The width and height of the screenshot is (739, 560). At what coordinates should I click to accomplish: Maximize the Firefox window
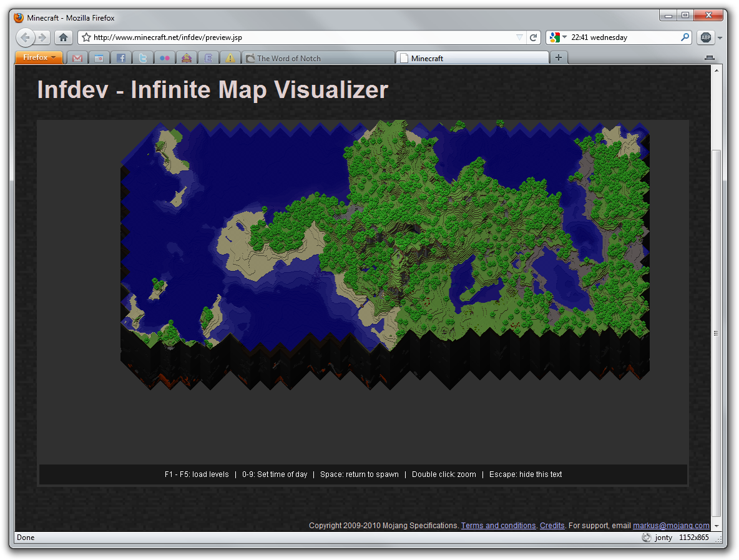pyautogui.click(x=685, y=16)
